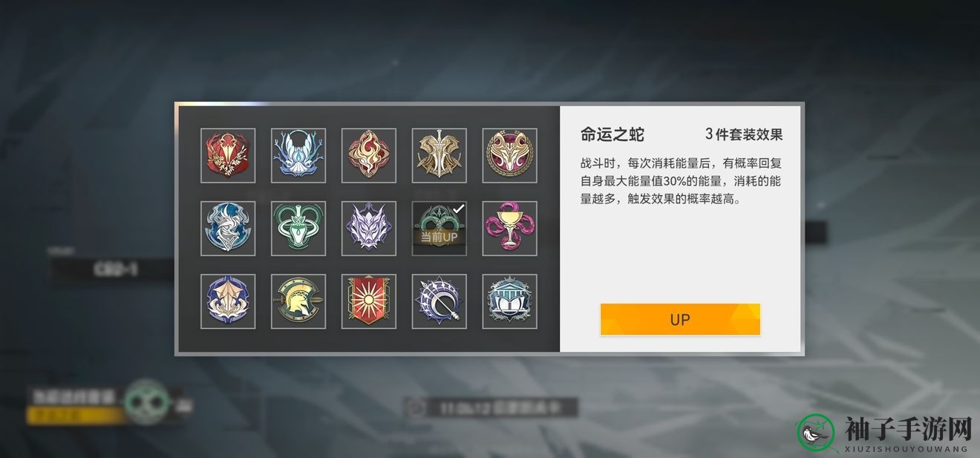
Task: Click the checked 当前UP serpent set
Action: [x=440, y=229]
